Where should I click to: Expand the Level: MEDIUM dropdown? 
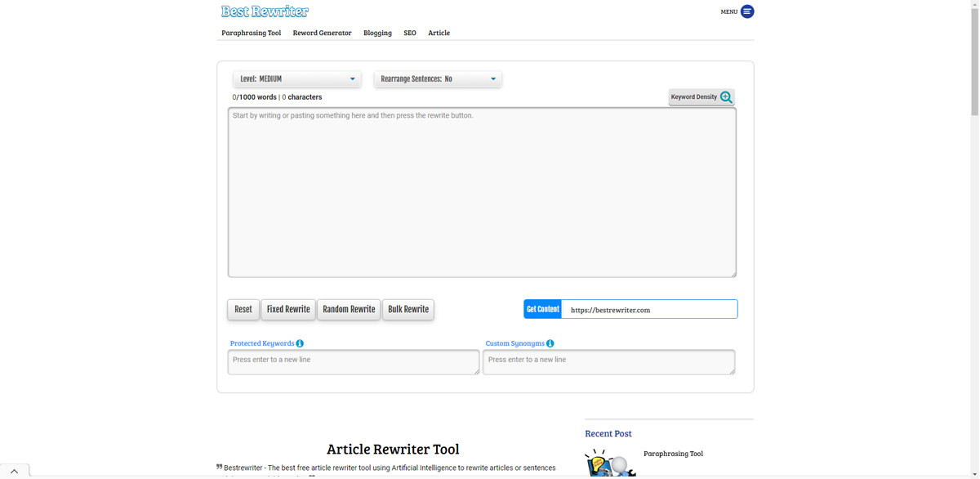click(297, 79)
